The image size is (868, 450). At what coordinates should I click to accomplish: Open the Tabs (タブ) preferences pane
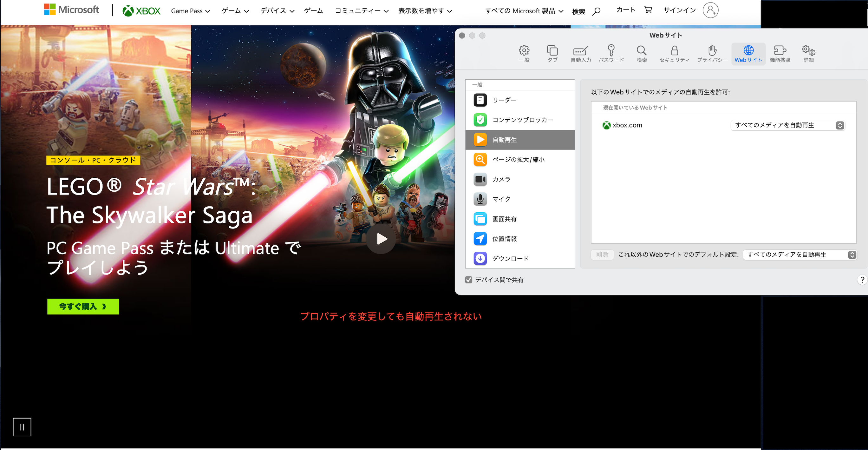pos(552,54)
